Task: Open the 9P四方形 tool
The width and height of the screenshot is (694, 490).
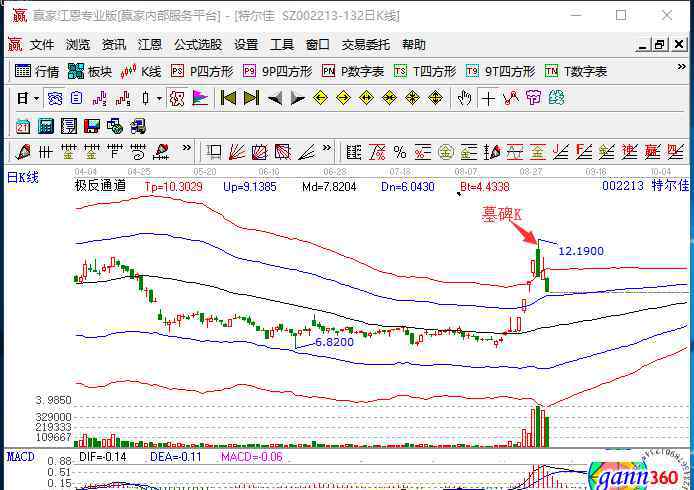Action: 278,71
